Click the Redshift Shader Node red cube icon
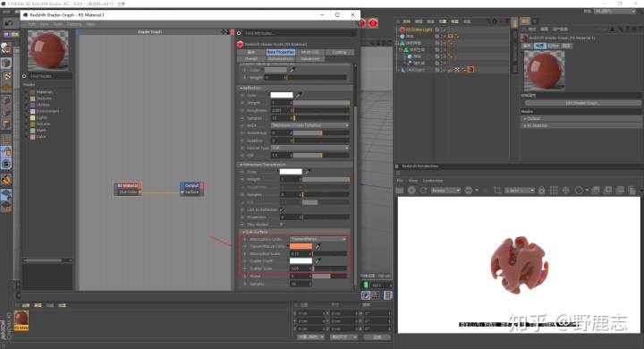 point(241,44)
